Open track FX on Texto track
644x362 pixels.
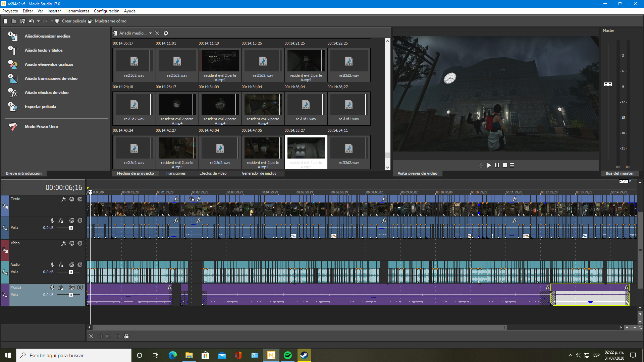64,199
